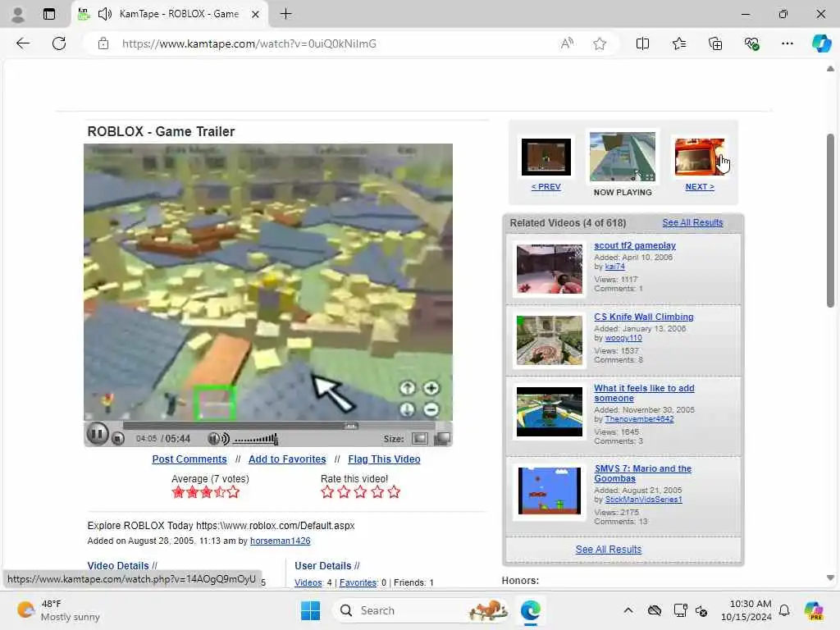Visit user woogy110's profile

pos(623,338)
